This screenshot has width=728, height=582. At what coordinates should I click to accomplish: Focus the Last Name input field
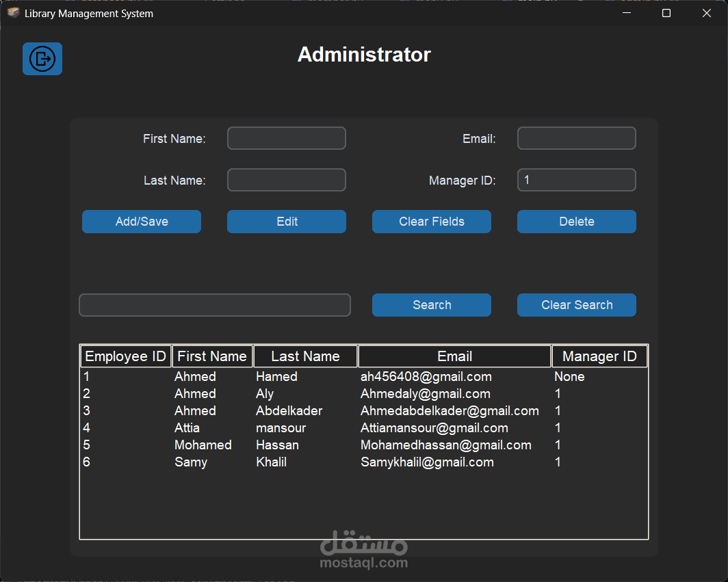287,180
